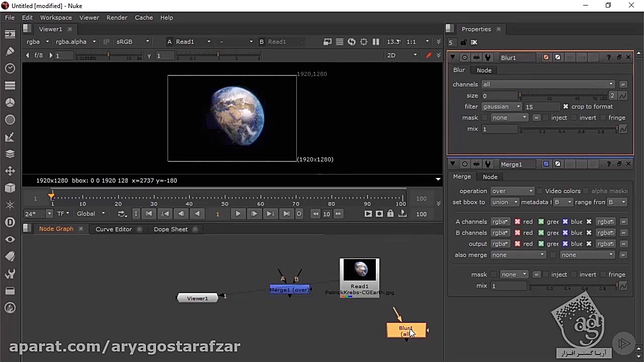Click the pause viewer updates icon
644x362 pixels.
pos(376,42)
